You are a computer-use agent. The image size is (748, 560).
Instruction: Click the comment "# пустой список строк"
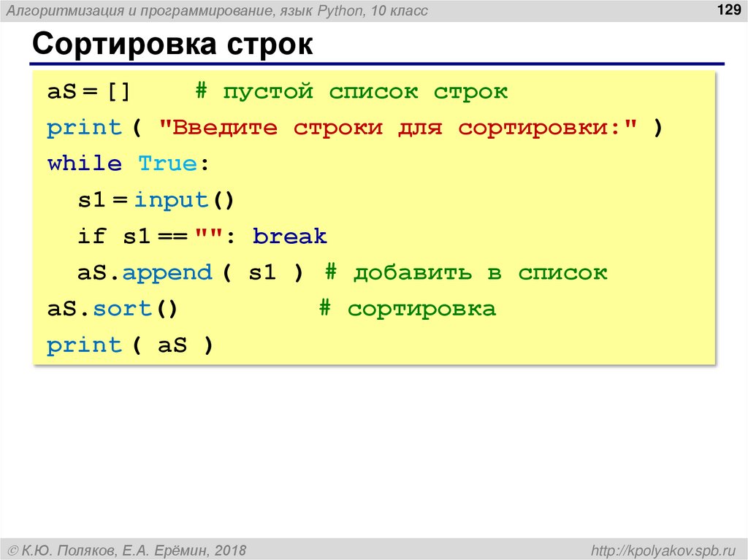pos(351,91)
